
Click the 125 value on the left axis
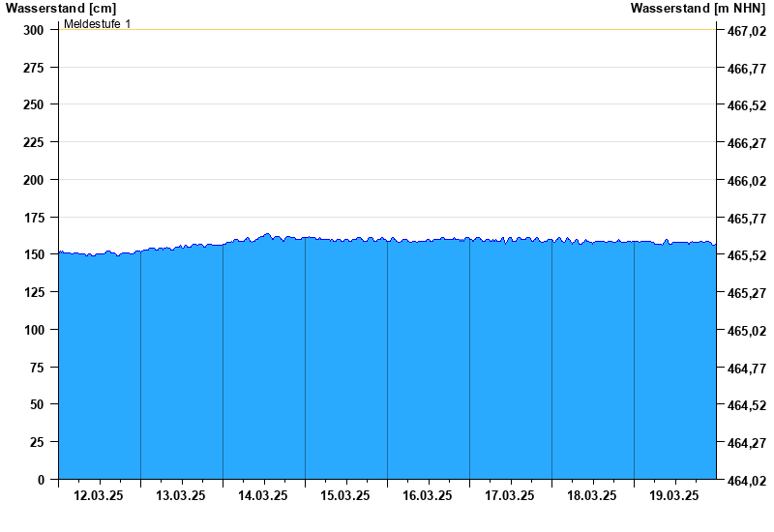(x=34, y=292)
